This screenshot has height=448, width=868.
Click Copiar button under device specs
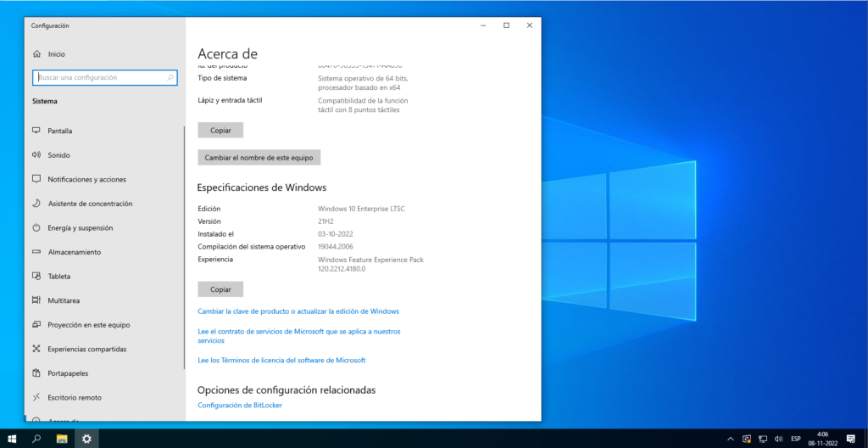pyautogui.click(x=220, y=131)
